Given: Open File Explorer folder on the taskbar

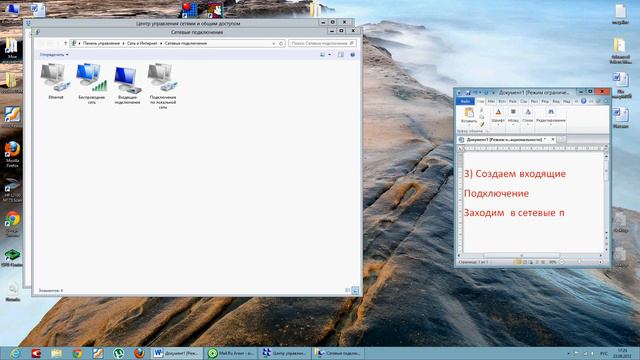Looking at the screenshot, I should (x=56, y=353).
